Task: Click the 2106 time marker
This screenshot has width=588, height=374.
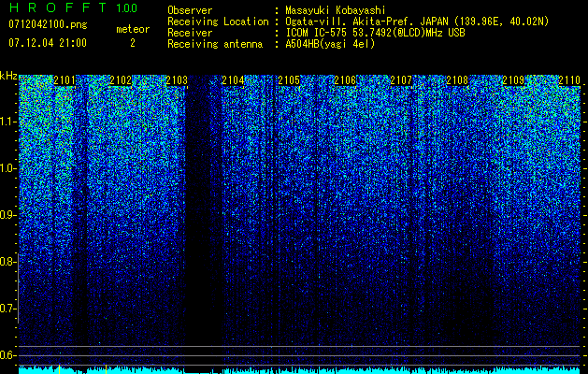Action: (x=345, y=80)
